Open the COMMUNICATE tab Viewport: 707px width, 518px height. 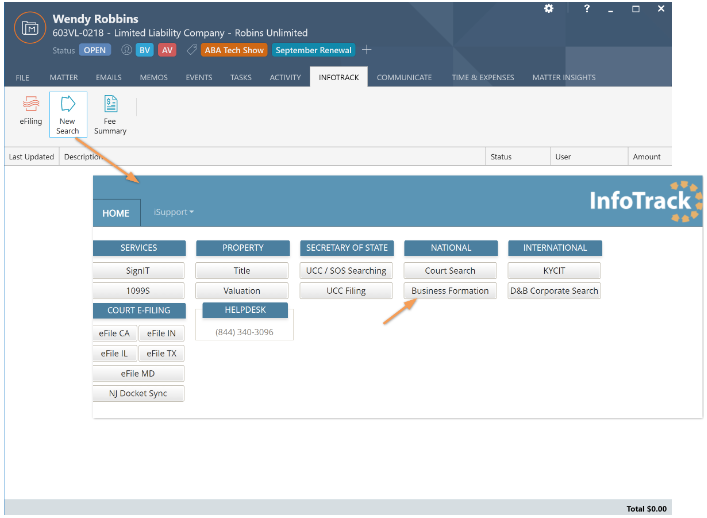click(x=404, y=78)
